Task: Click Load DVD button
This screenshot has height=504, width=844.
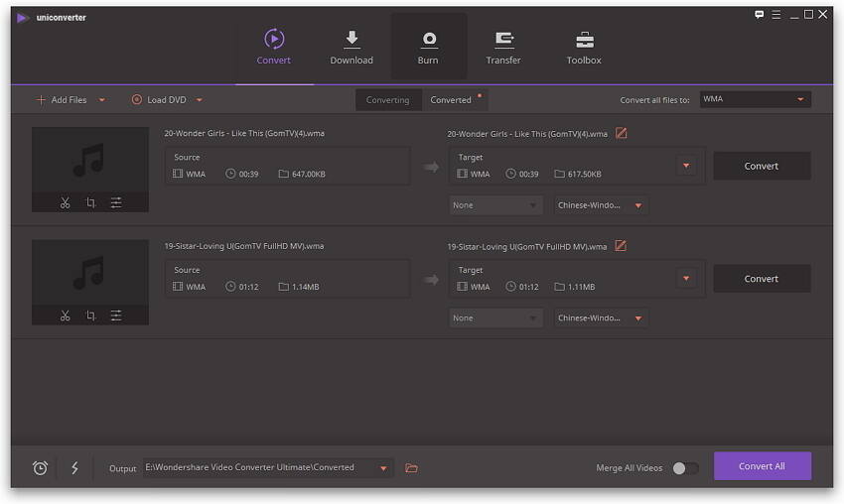Action: [159, 100]
